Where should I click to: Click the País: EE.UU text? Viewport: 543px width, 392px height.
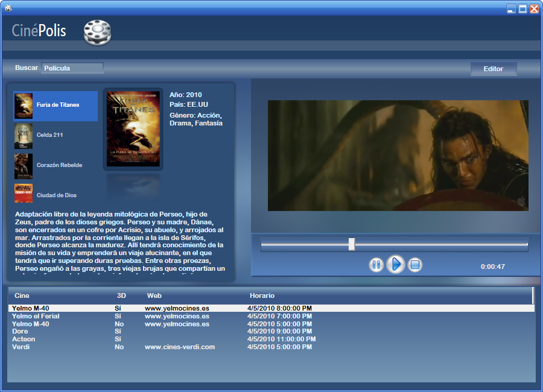(x=189, y=104)
